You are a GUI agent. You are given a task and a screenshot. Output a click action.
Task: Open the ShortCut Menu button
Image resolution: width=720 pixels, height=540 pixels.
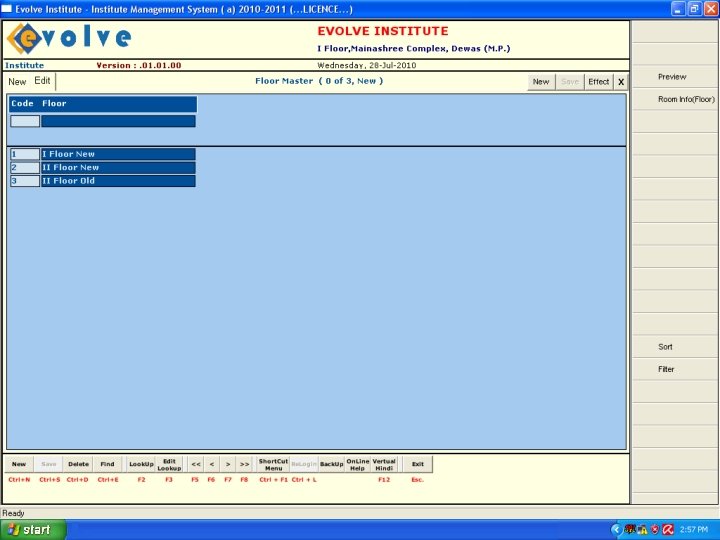point(273,464)
